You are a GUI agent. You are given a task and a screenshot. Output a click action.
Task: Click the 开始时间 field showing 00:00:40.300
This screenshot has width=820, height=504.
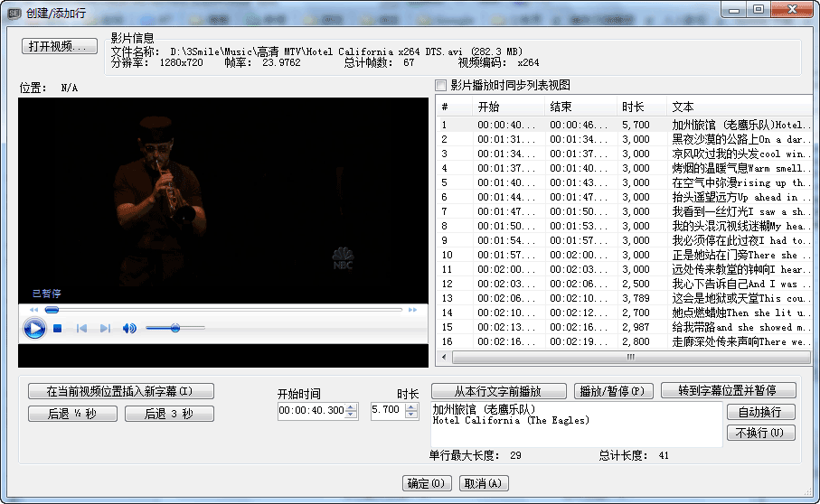click(312, 410)
